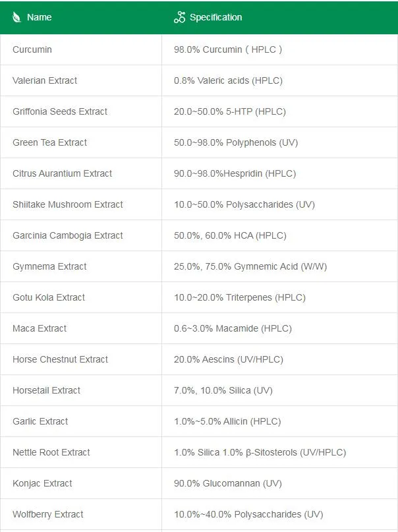
Task: Click on Maca Extract name
Action: [40, 328]
